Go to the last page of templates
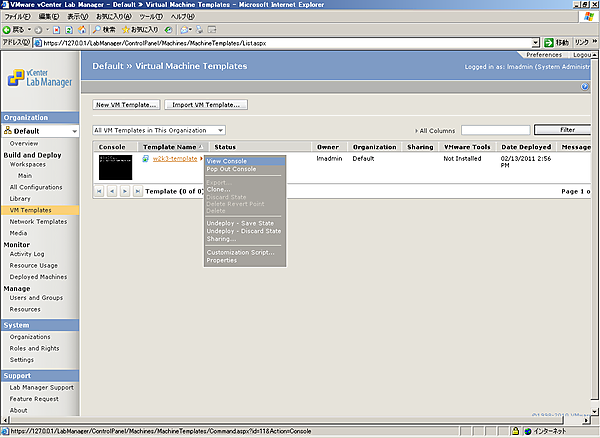Image resolution: width=600 pixels, height=438 pixels. pos(137,190)
